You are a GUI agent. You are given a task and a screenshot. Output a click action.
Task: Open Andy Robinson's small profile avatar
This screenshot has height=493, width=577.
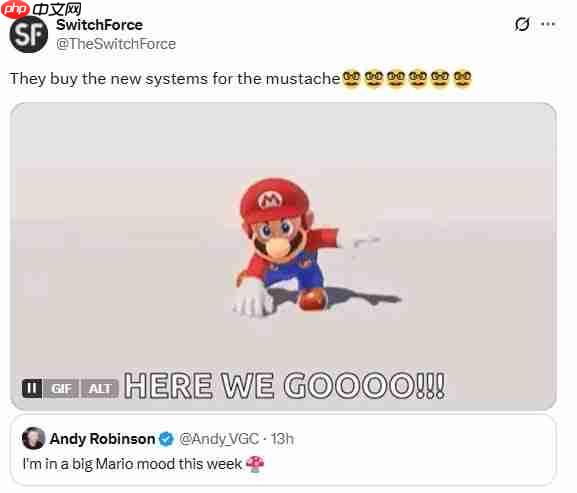pyautogui.click(x=33, y=438)
